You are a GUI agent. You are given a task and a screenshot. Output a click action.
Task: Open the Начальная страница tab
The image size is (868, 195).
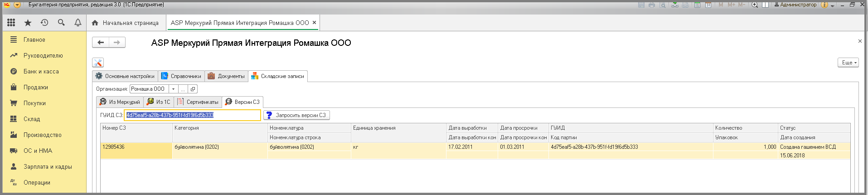pos(126,23)
